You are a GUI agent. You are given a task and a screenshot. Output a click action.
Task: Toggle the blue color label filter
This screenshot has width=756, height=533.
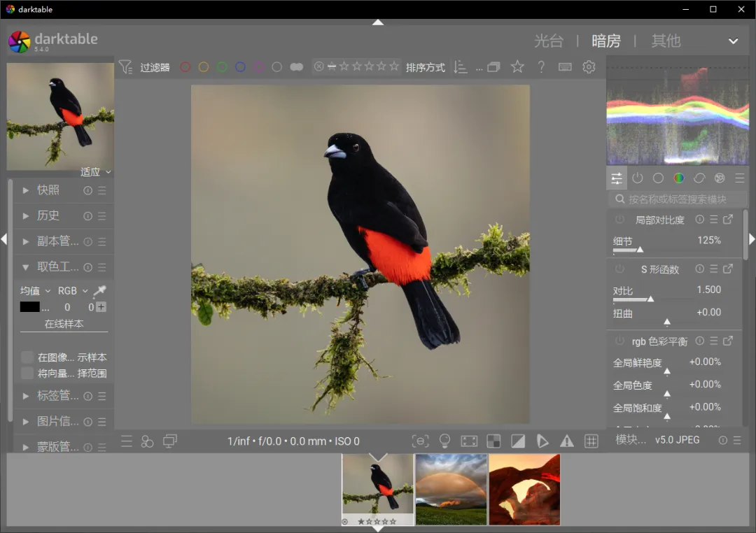(x=240, y=67)
